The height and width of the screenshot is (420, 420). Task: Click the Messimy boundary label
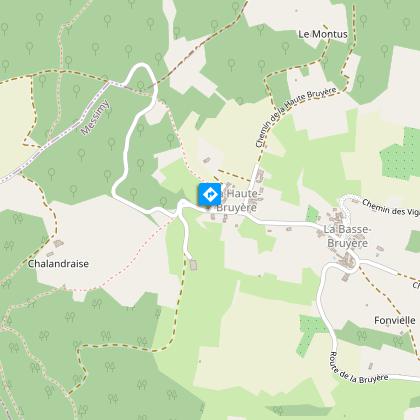point(95,117)
